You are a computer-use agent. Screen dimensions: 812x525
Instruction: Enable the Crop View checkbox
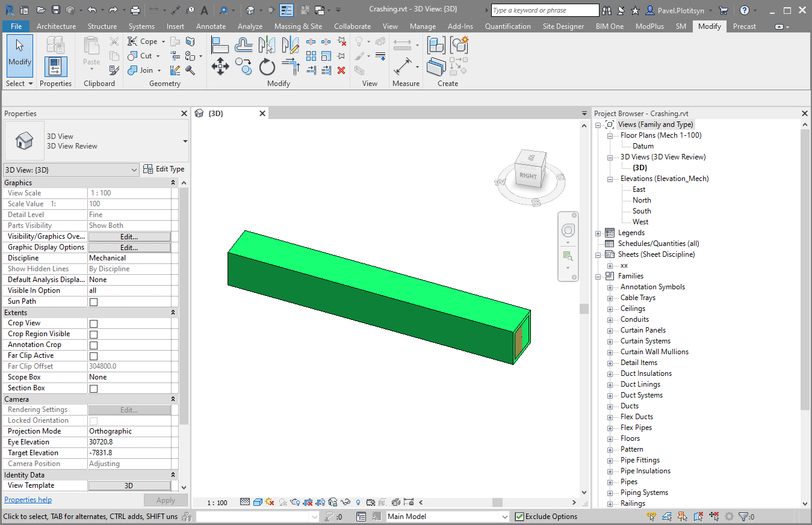[93, 324]
